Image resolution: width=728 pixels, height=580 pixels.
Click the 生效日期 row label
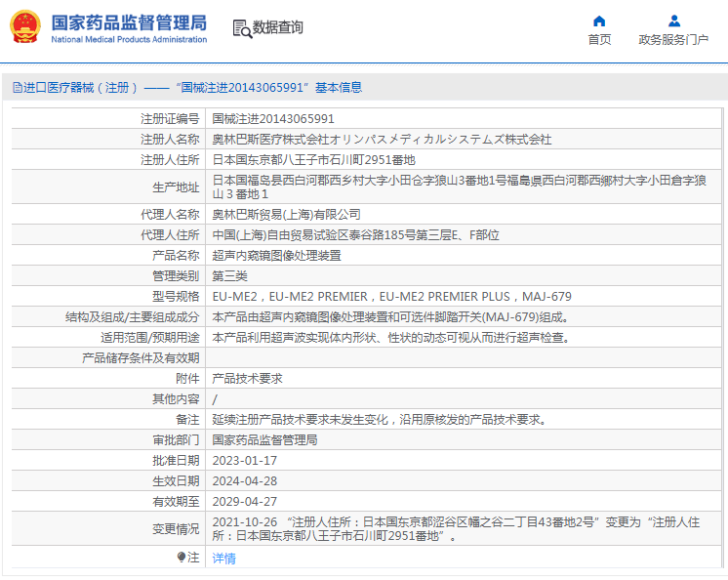pyautogui.click(x=176, y=481)
